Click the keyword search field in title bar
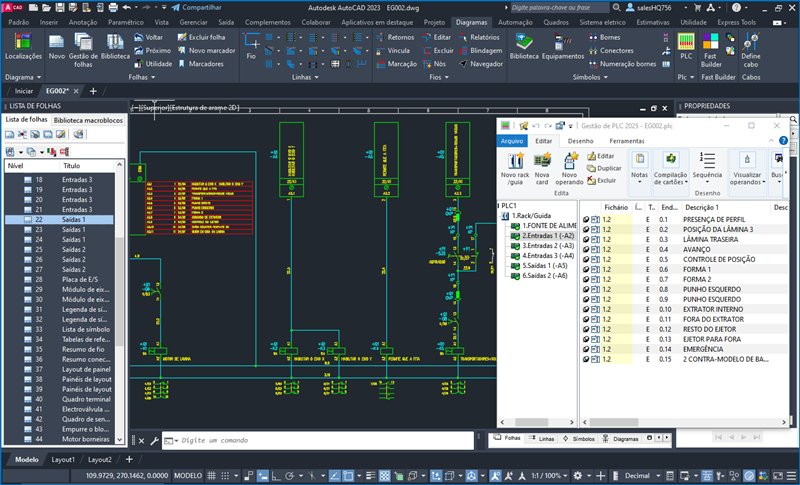This screenshot has width=800, height=485. pyautogui.click(x=559, y=8)
